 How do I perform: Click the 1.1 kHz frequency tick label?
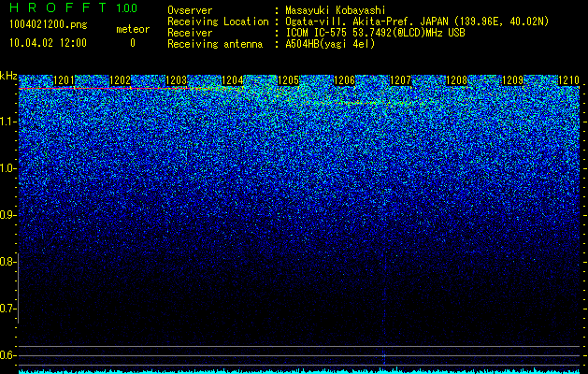pos(7,122)
